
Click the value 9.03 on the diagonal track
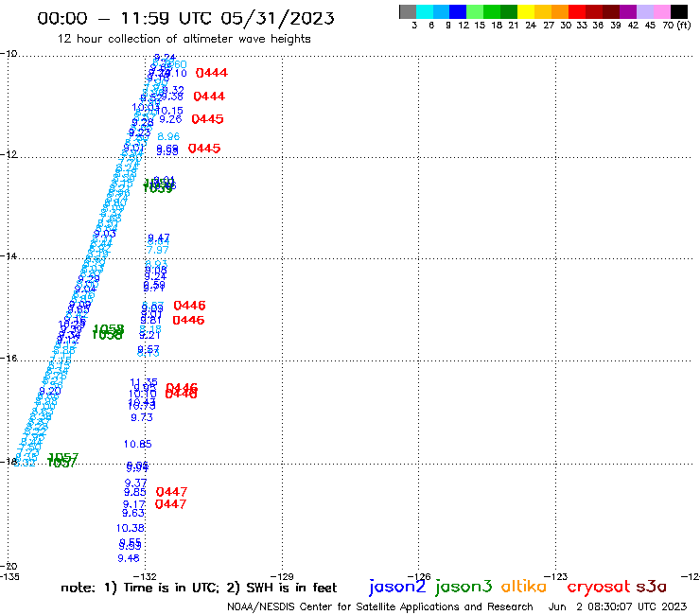(105, 234)
